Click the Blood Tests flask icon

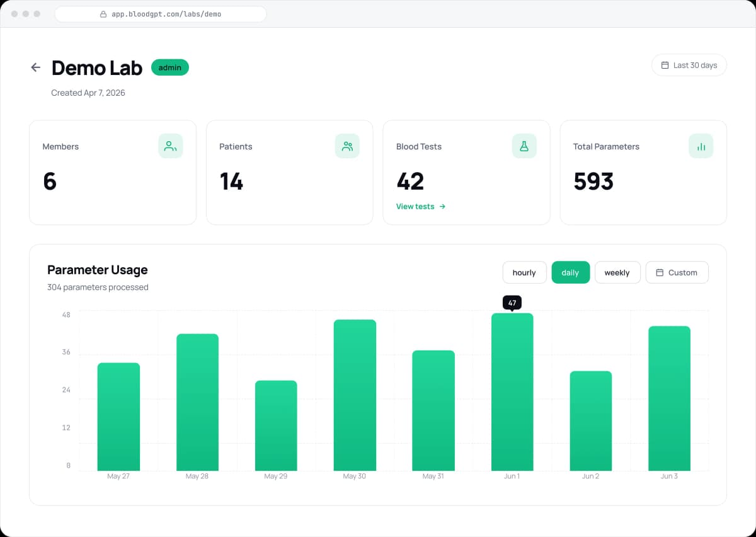[524, 146]
